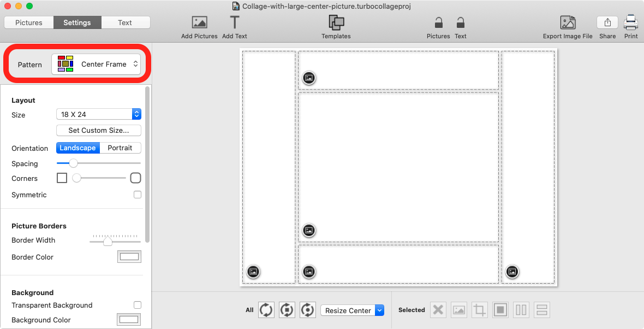Switch to the Text tab
Image resolution: width=644 pixels, height=329 pixels.
point(126,22)
